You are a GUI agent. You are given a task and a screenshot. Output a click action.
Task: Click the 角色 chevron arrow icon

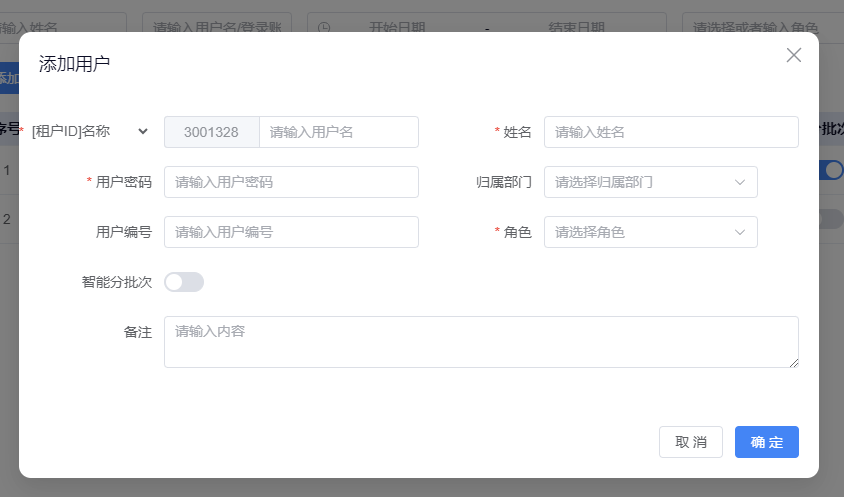[x=740, y=232]
